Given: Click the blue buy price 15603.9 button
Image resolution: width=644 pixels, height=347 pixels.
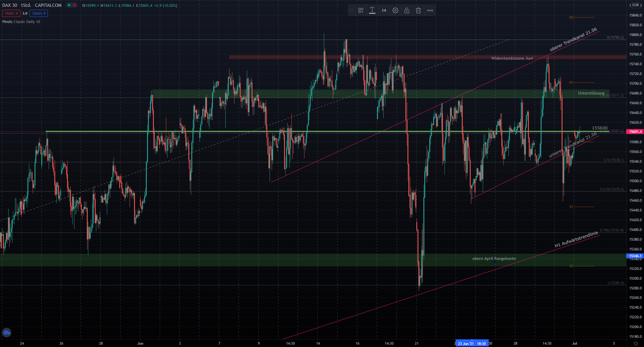Looking at the screenshot, I should point(39,13).
